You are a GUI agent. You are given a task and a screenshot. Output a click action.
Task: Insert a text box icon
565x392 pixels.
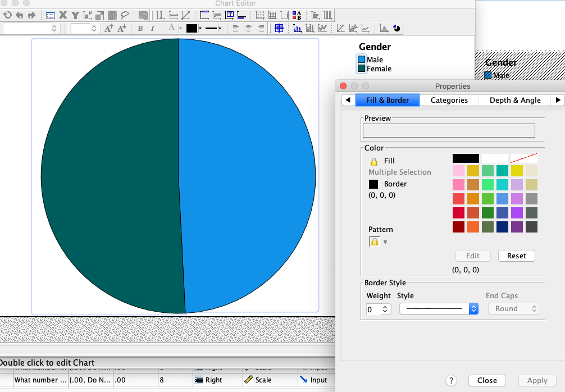pyautogui.click(x=229, y=15)
